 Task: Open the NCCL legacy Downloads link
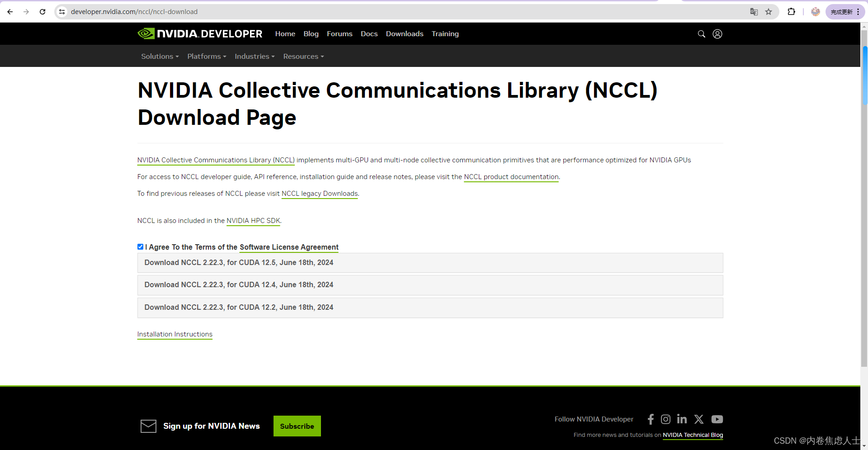[320, 194]
